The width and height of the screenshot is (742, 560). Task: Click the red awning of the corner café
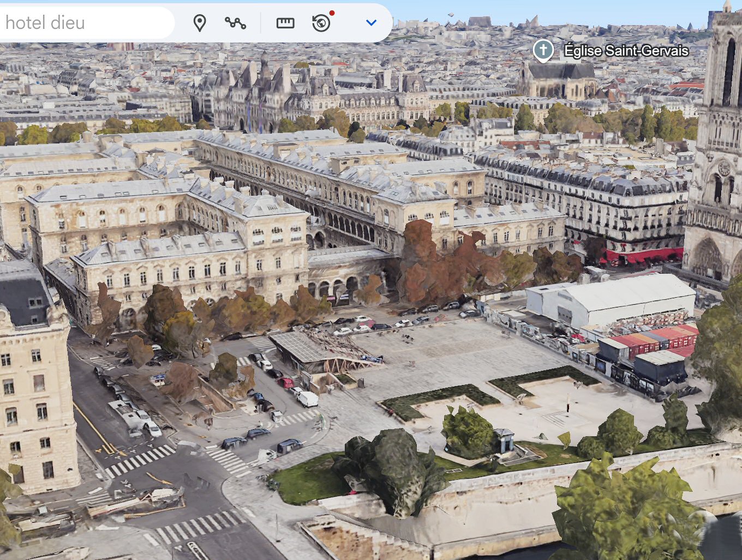[x=644, y=255]
